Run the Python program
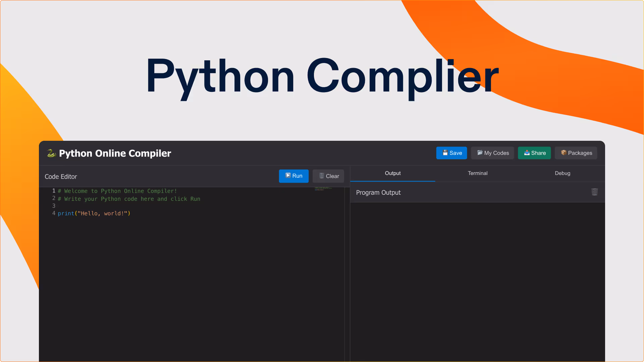 coord(293,176)
